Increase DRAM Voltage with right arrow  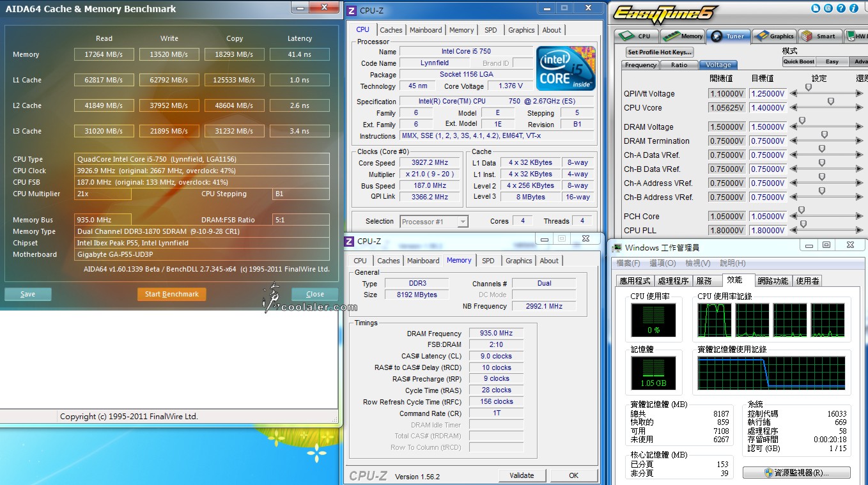click(x=860, y=127)
